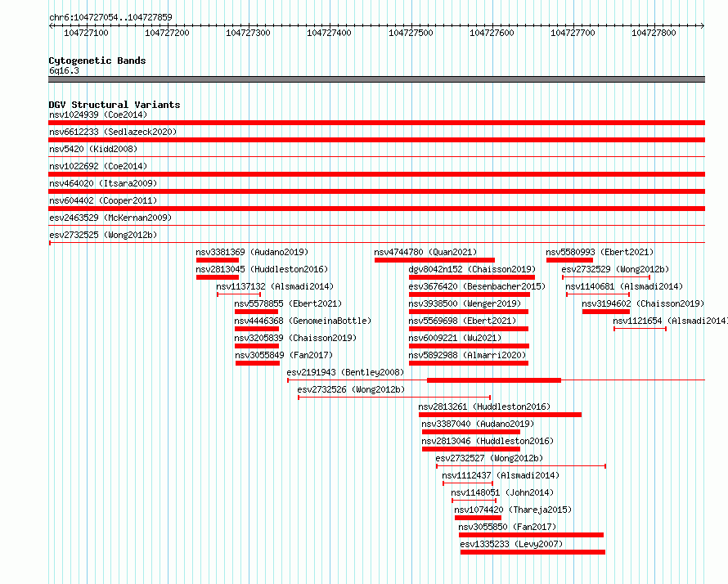Select nsv3055849 (Fan2017) variant label
This screenshot has height=584, width=728.
tap(284, 355)
